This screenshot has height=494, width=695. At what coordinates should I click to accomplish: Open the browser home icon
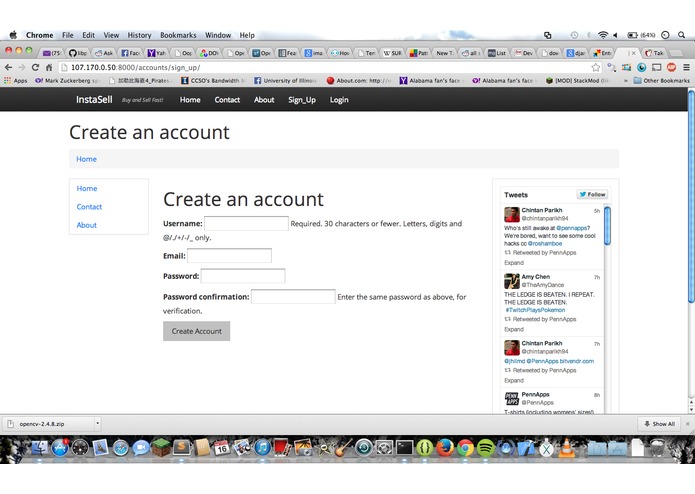pyautogui.click(x=49, y=67)
